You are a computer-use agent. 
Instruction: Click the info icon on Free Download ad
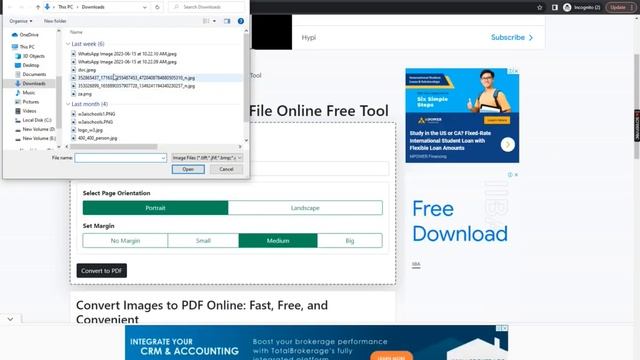(x=510, y=175)
